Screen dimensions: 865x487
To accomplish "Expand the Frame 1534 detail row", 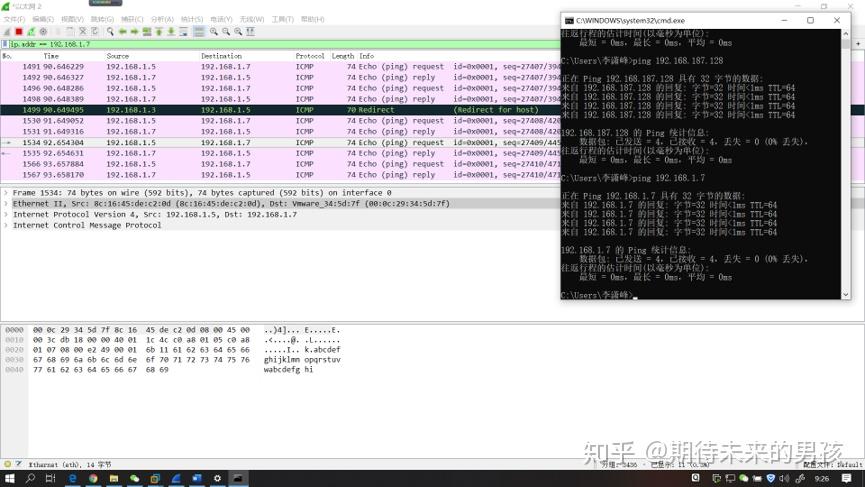I will click(6, 192).
